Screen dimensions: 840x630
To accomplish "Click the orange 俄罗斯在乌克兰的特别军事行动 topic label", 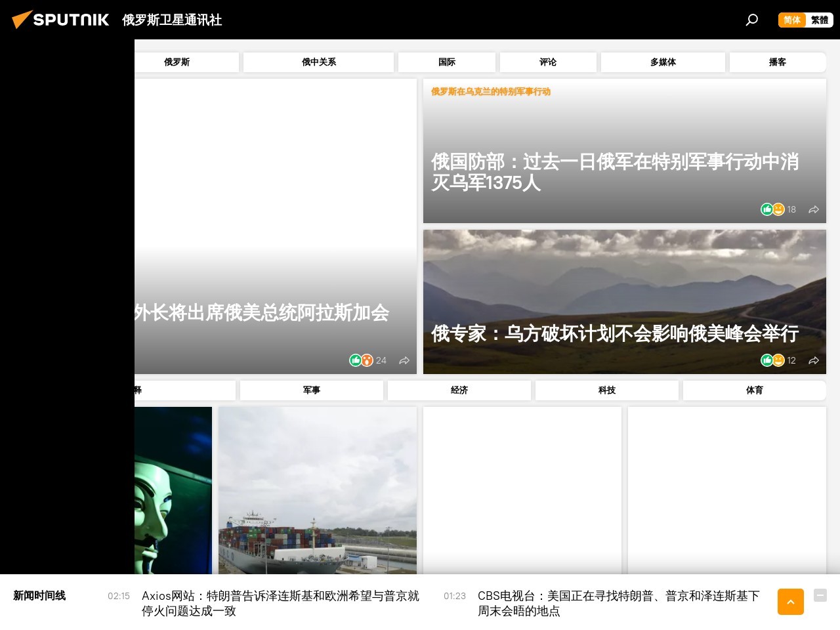I will coord(490,92).
